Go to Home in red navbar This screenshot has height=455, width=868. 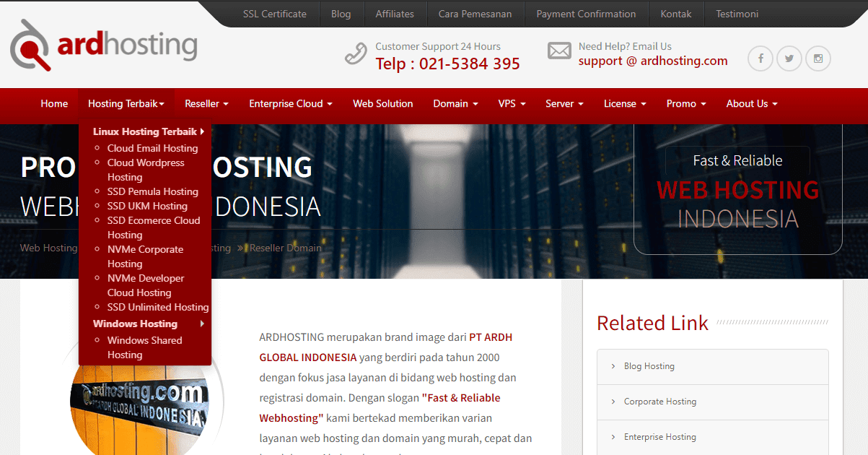[x=54, y=103]
